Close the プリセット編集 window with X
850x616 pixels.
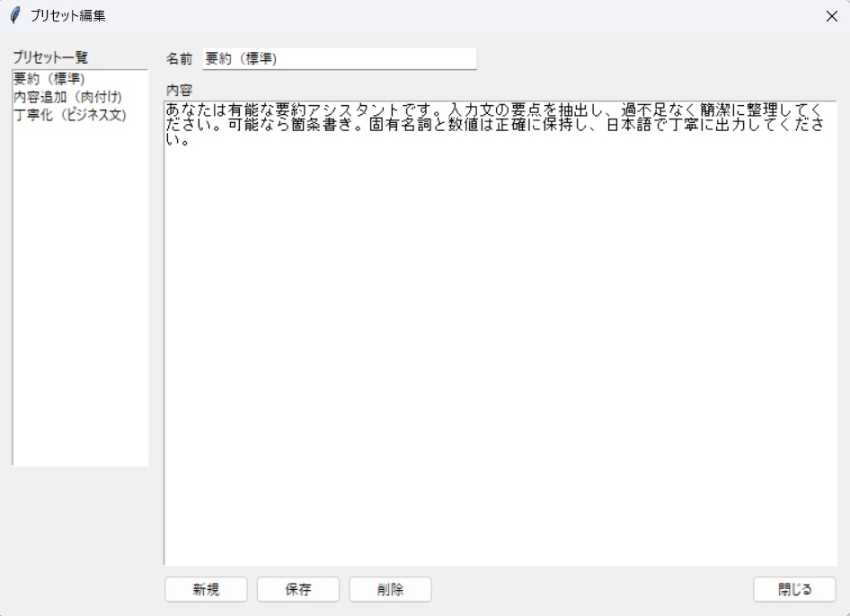(x=832, y=14)
